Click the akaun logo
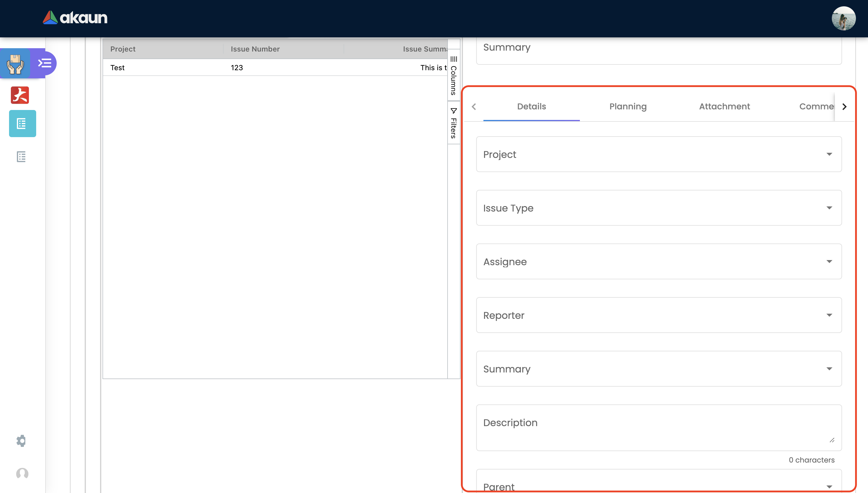 75,17
